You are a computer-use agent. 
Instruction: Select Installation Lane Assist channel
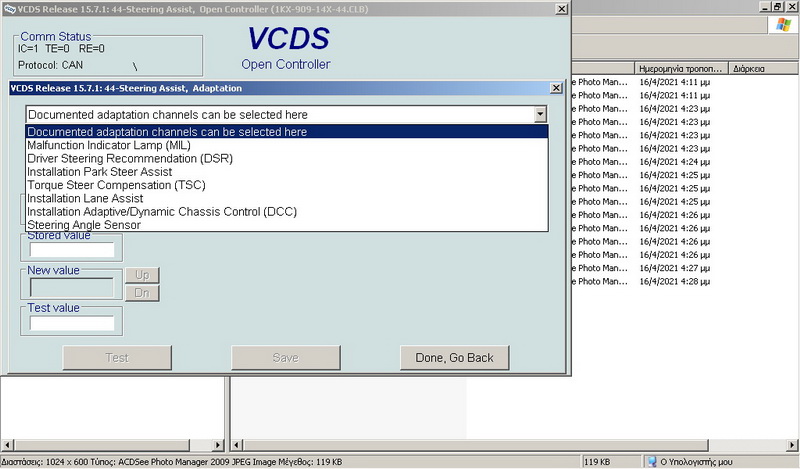tap(287, 198)
